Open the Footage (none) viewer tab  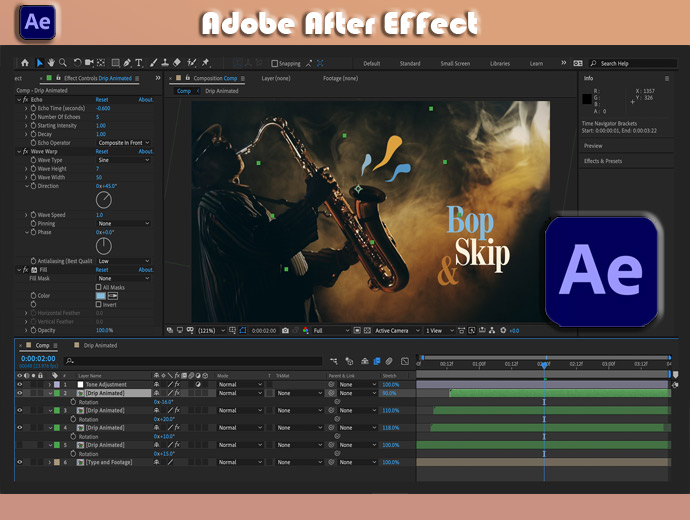[x=340, y=78]
